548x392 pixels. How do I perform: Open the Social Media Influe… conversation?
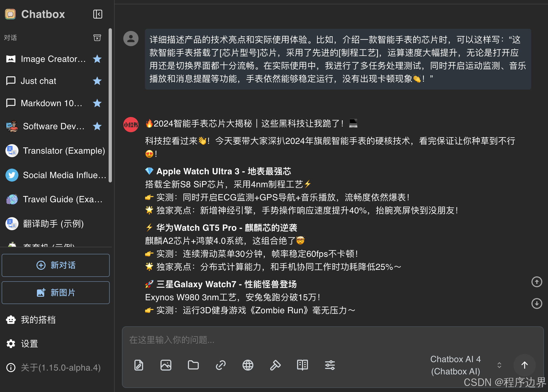54,175
